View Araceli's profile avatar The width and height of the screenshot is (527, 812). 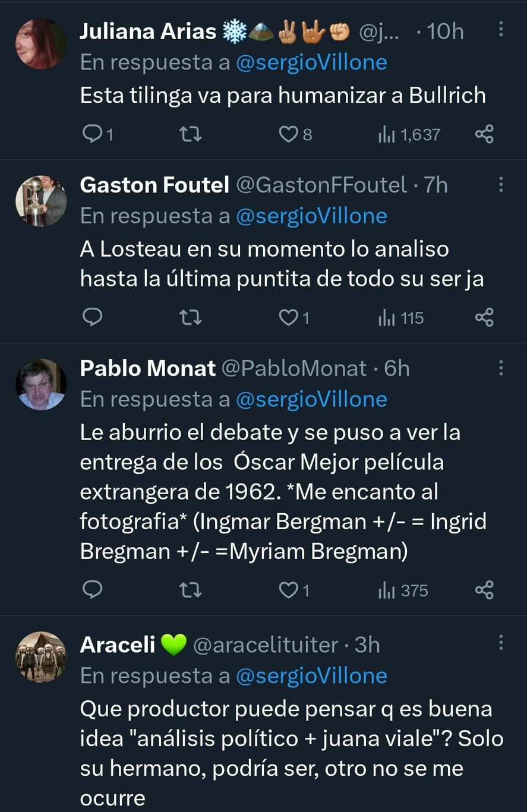pyautogui.click(x=41, y=657)
